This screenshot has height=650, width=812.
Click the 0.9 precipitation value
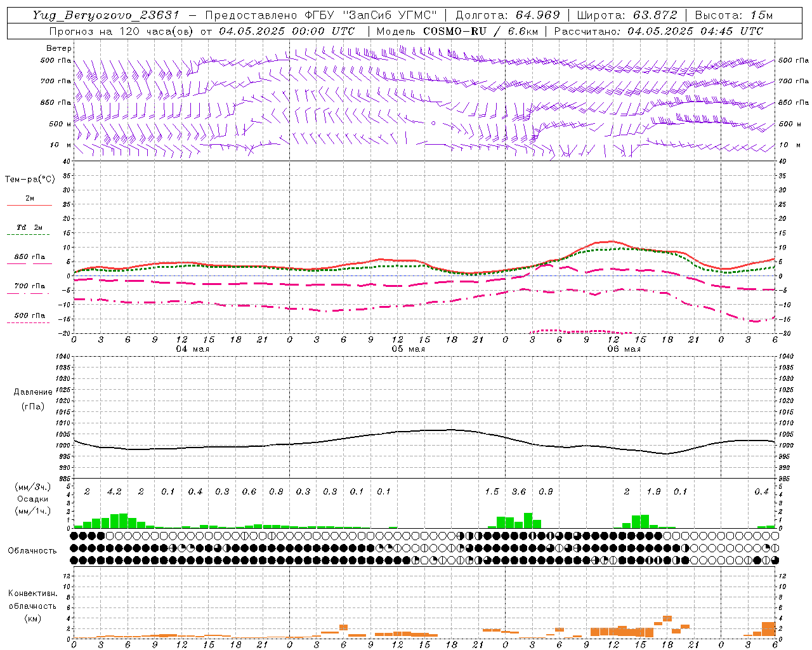pyautogui.click(x=546, y=492)
